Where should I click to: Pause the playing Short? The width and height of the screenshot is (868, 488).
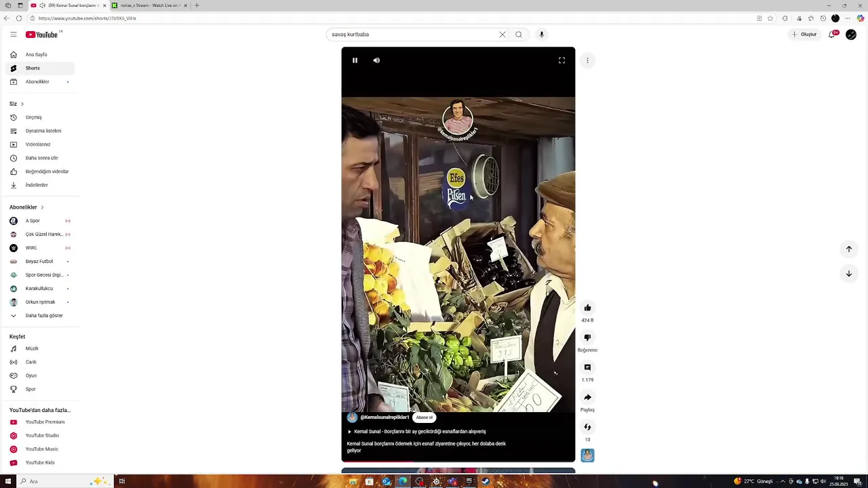(x=355, y=60)
